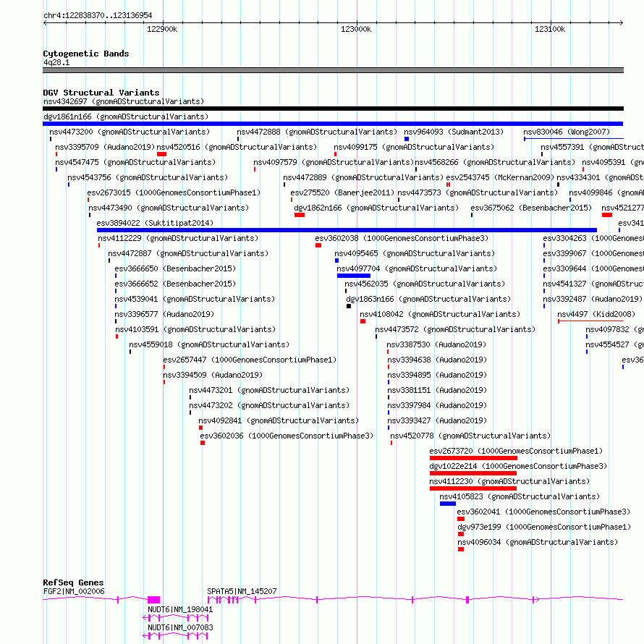The width and height of the screenshot is (644, 644).
Task: Click the 4q28.1 cytogenetic band bar
Action: click(x=333, y=70)
